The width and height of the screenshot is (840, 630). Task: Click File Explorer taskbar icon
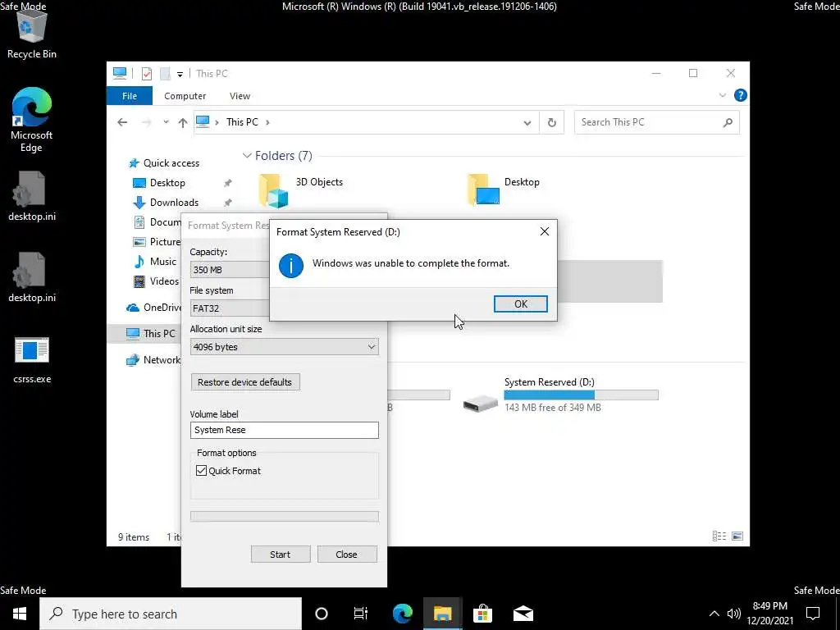click(442, 614)
